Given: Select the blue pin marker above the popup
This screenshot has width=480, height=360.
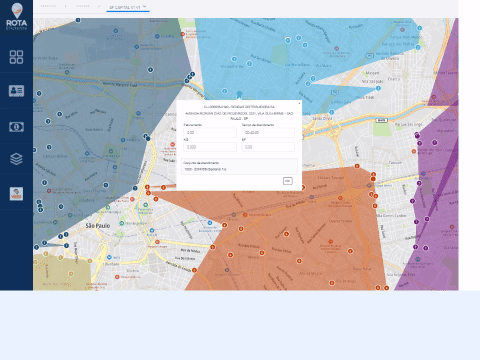Looking at the screenshot, I should 239,95.
